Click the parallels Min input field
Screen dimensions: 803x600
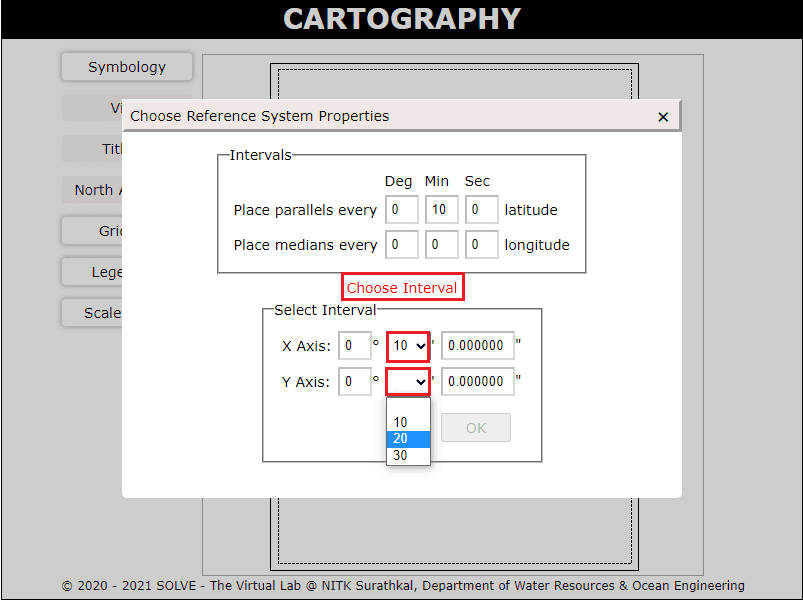441,210
